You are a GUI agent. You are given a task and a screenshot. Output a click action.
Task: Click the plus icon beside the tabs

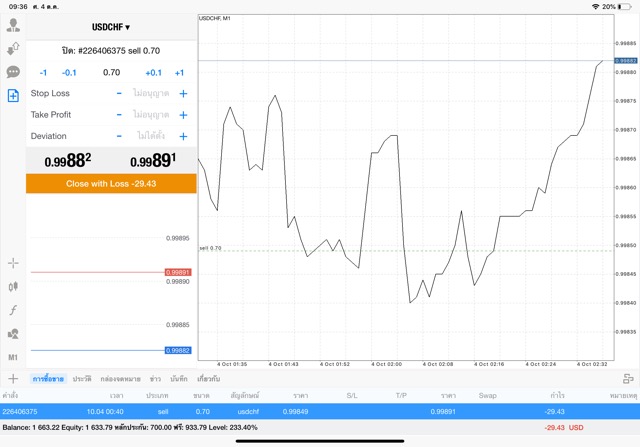pyautogui.click(x=13, y=379)
